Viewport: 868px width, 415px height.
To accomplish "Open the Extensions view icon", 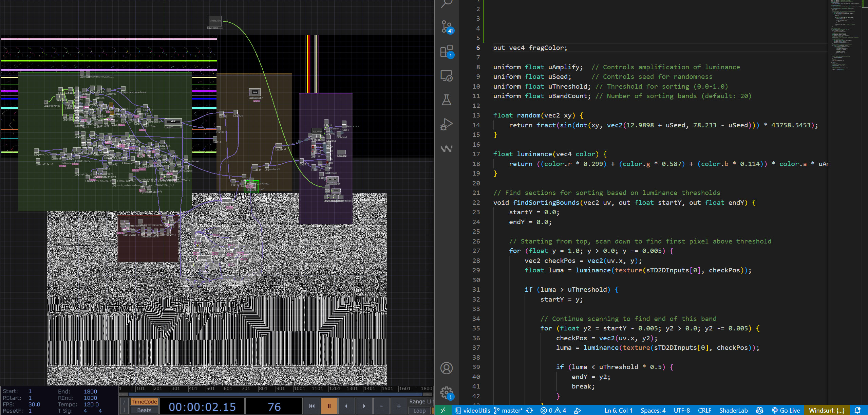I will pos(447,51).
